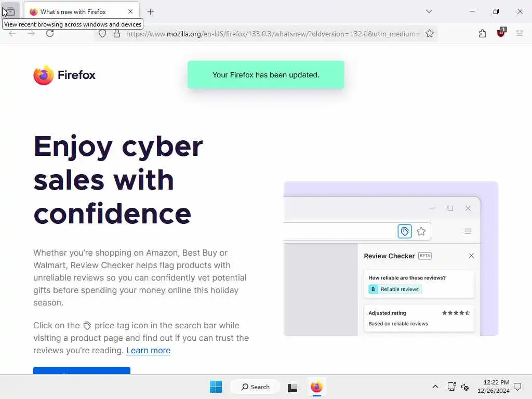The height and width of the screenshot is (399, 532).
Task: Open Firefox View recent browsing icon
Action: pyautogui.click(x=10, y=11)
